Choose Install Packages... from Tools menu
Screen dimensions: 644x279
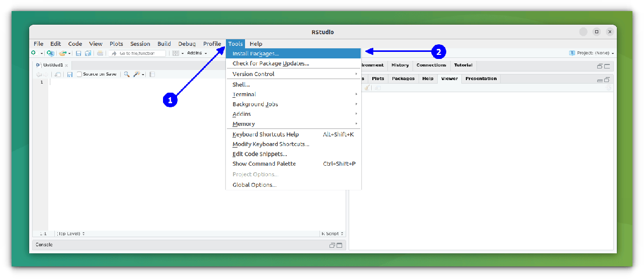(256, 53)
